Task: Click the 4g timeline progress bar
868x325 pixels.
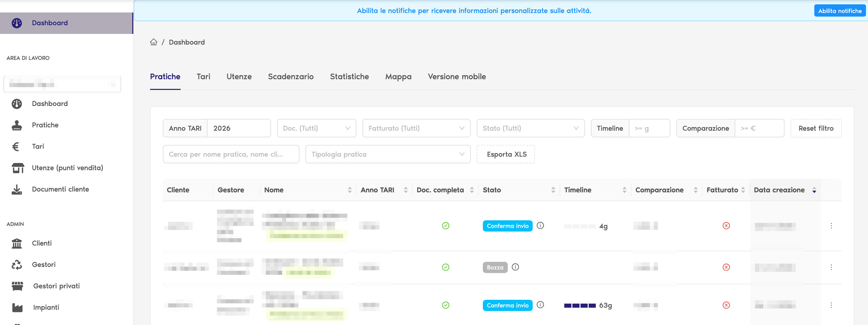Action: [580, 226]
